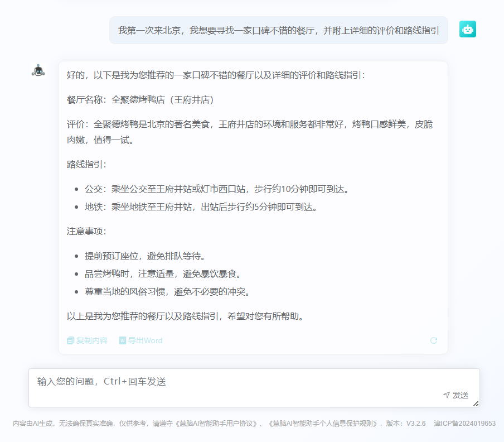Click the 提前预订座位 bullet line
Image resolution: width=504 pixels, height=442 pixels.
(x=146, y=256)
